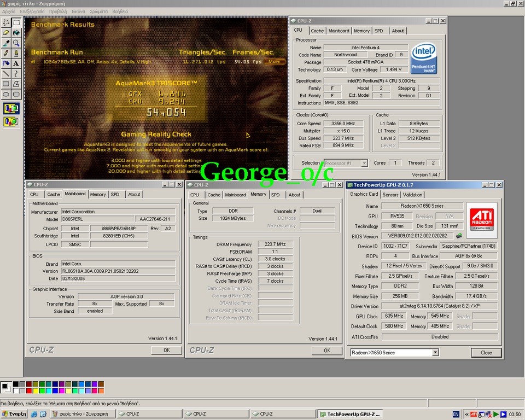Select the Rectangle shape tool
The height and width of the screenshot is (420, 525).
6,84
